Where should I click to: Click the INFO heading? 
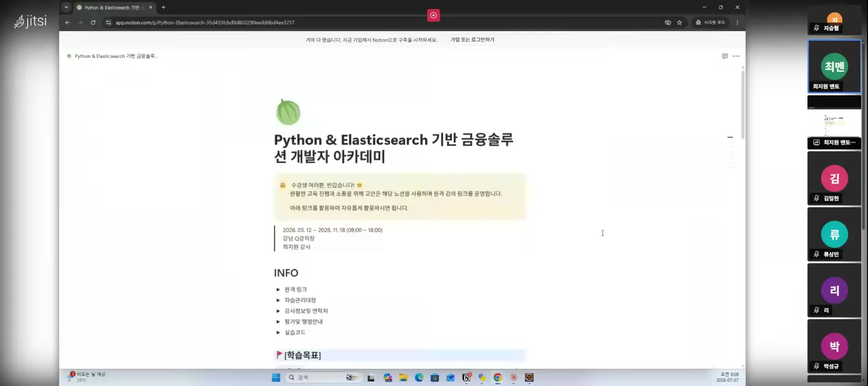(x=286, y=273)
